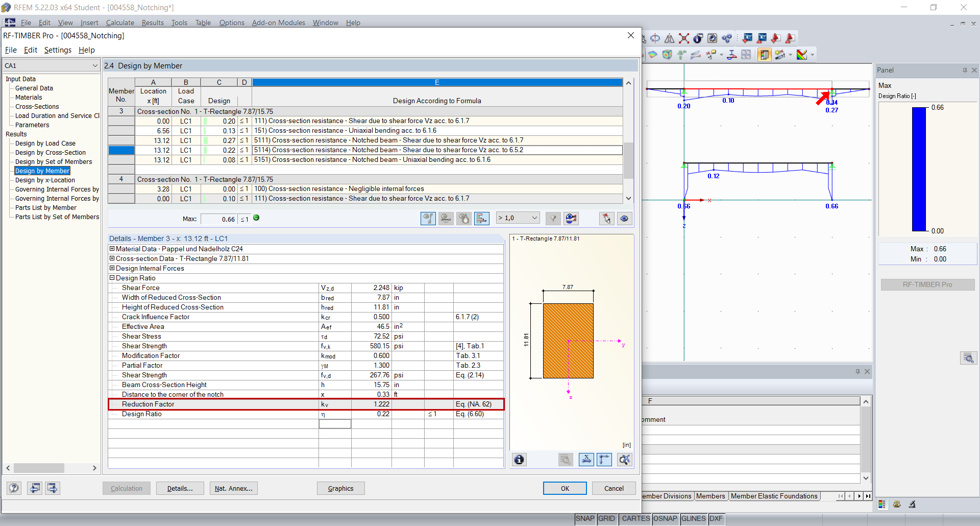Open the CA1 design case dropdown
The height and width of the screenshot is (526, 980).
point(95,65)
